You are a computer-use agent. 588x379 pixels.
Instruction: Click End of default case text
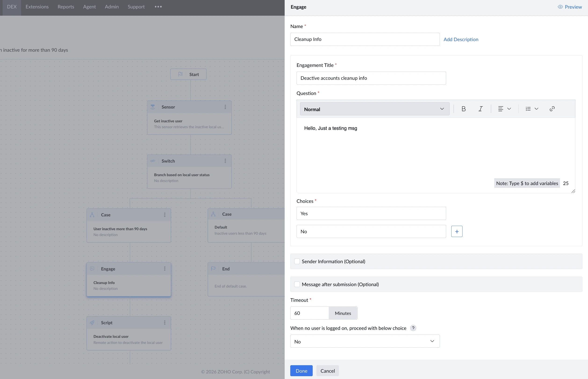tap(231, 286)
